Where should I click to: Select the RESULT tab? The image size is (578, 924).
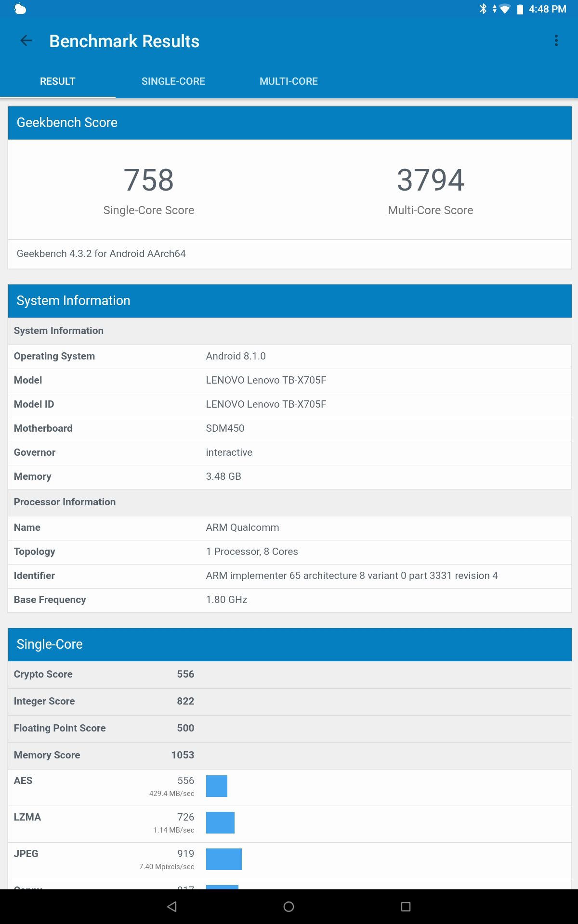click(58, 81)
